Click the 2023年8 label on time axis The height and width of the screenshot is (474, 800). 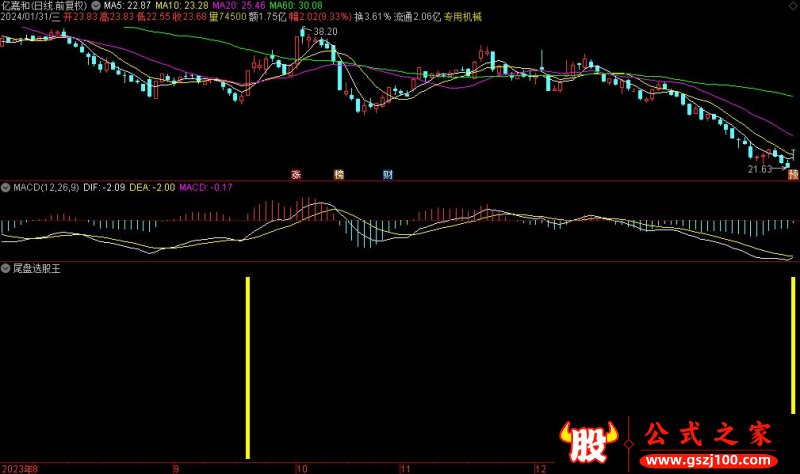19,469
